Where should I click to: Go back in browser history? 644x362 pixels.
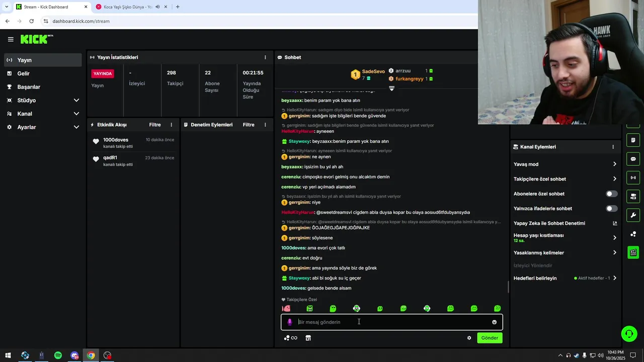7,21
